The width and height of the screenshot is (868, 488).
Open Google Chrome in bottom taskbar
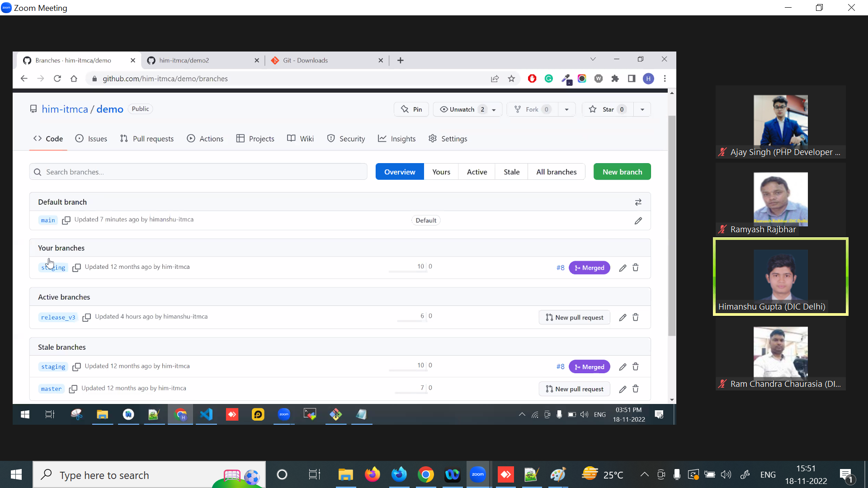[425, 474]
